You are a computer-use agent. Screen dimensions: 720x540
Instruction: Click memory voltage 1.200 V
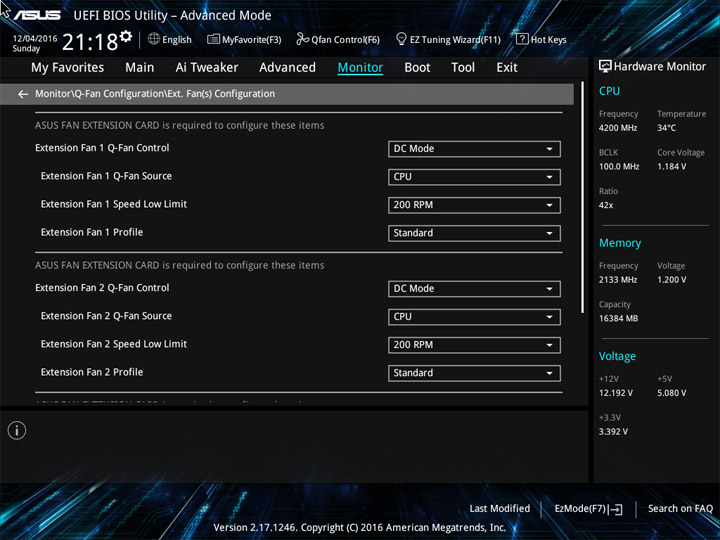click(671, 280)
